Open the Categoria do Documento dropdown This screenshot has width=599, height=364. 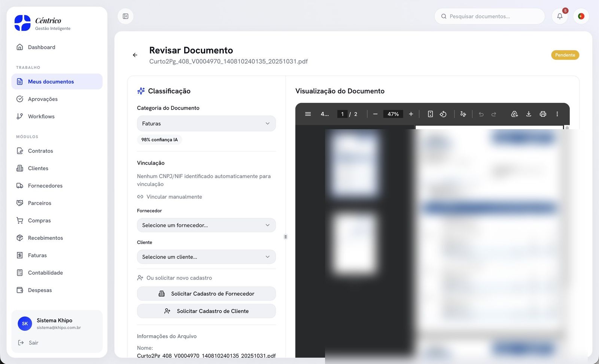[x=206, y=123]
